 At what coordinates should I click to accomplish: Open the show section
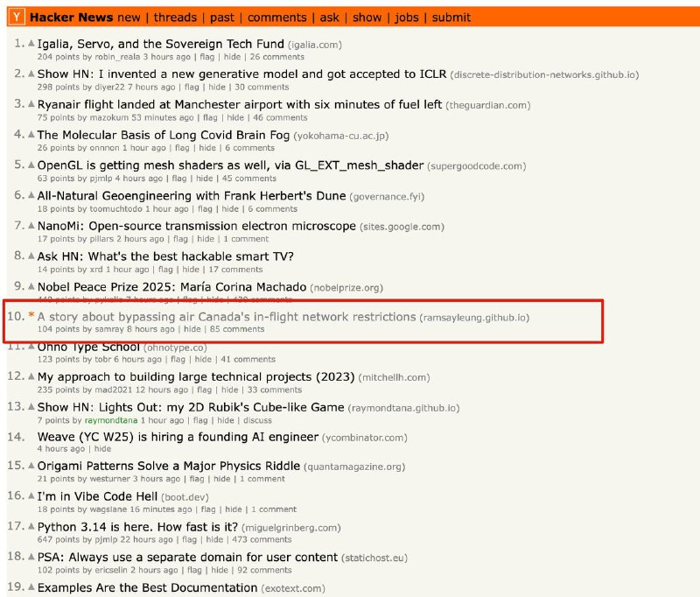[367, 18]
